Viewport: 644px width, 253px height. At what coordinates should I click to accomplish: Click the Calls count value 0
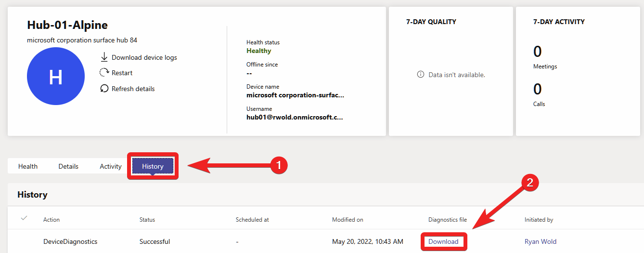click(x=538, y=89)
